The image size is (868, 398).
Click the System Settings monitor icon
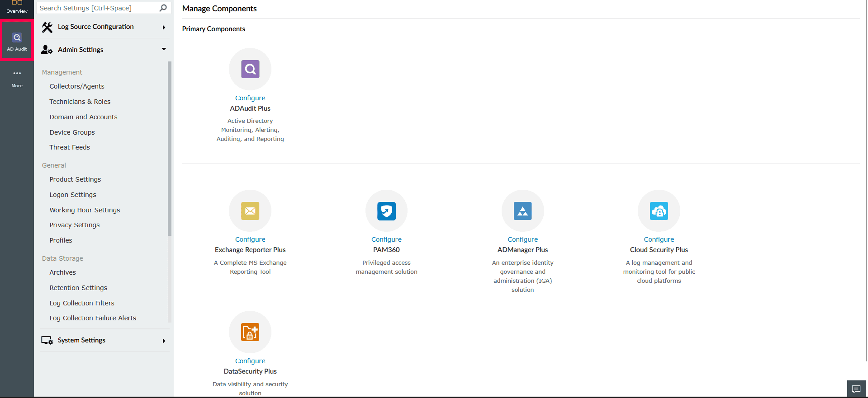47,340
